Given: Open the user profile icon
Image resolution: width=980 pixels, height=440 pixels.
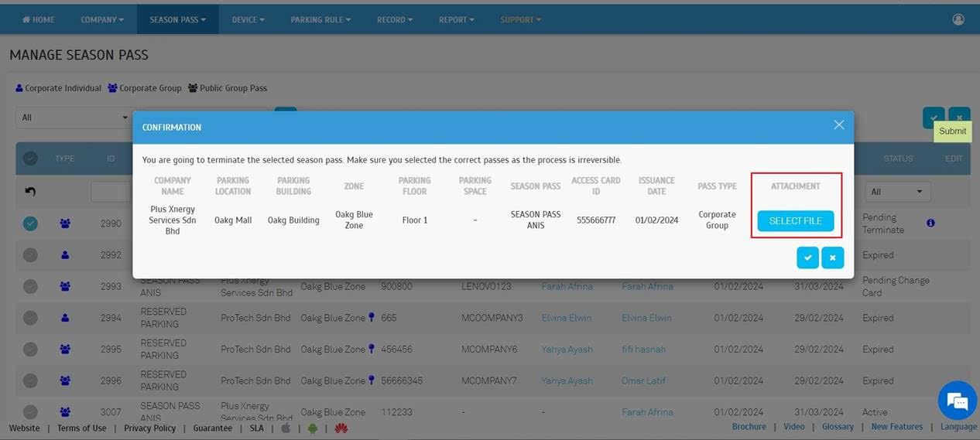Looking at the screenshot, I should [958, 19].
